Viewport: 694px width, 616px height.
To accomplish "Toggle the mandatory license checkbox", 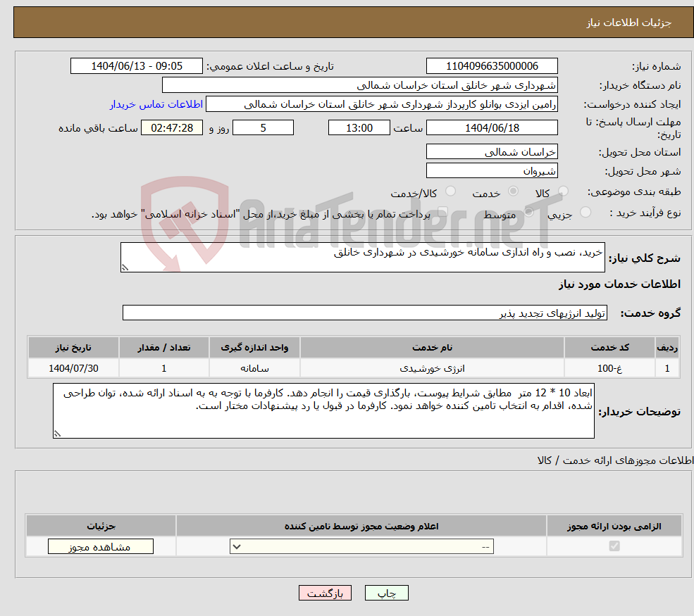I will pyautogui.click(x=614, y=546).
